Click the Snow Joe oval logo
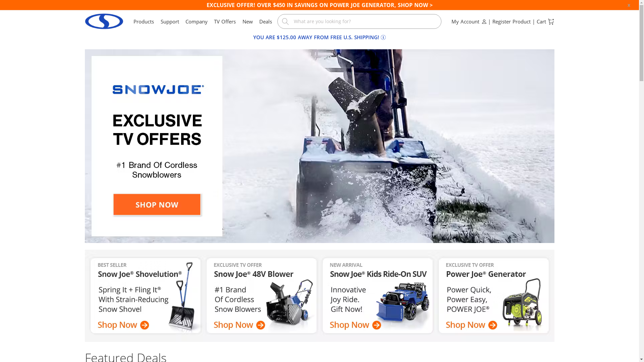The height and width of the screenshot is (362, 644). [104, 21]
